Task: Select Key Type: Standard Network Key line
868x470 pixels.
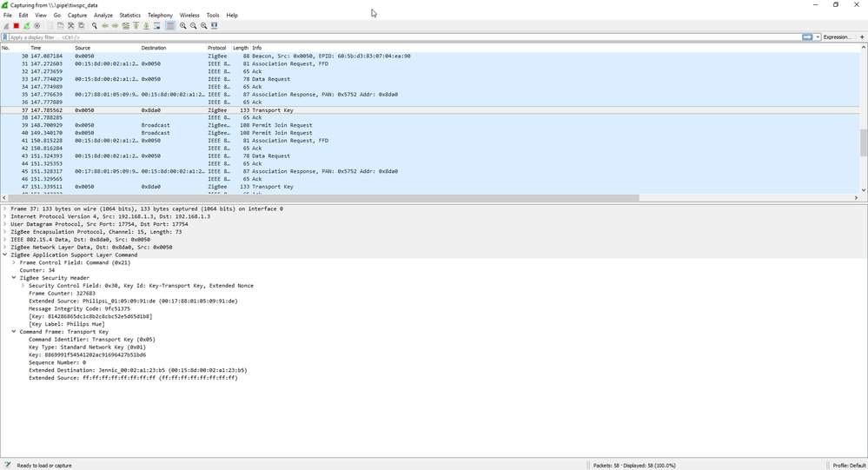Action: click(87, 348)
